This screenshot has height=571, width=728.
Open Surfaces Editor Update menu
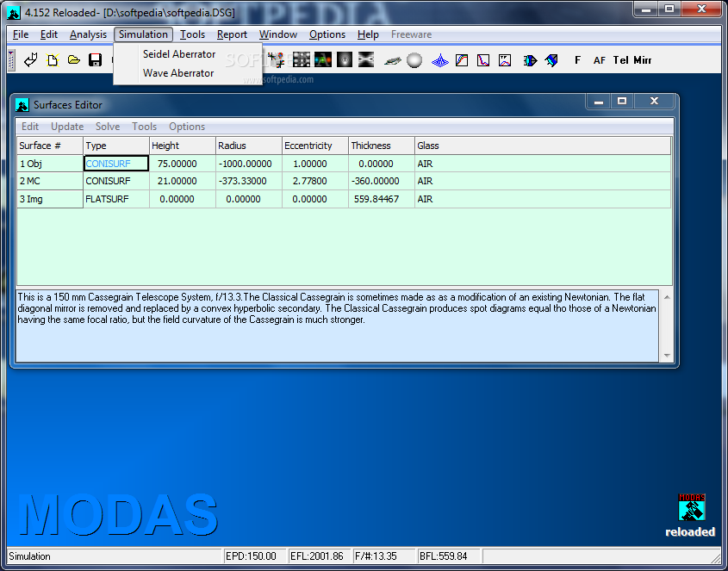(x=67, y=127)
